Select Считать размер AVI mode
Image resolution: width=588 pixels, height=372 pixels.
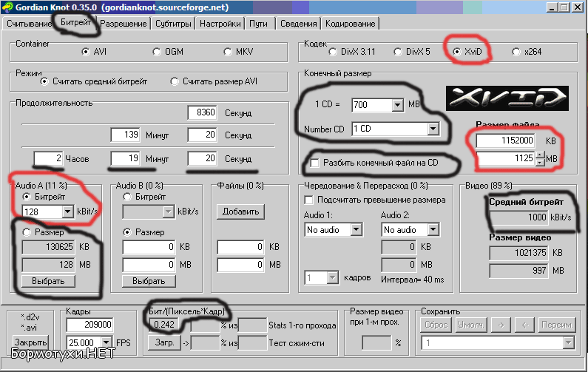pyautogui.click(x=175, y=81)
